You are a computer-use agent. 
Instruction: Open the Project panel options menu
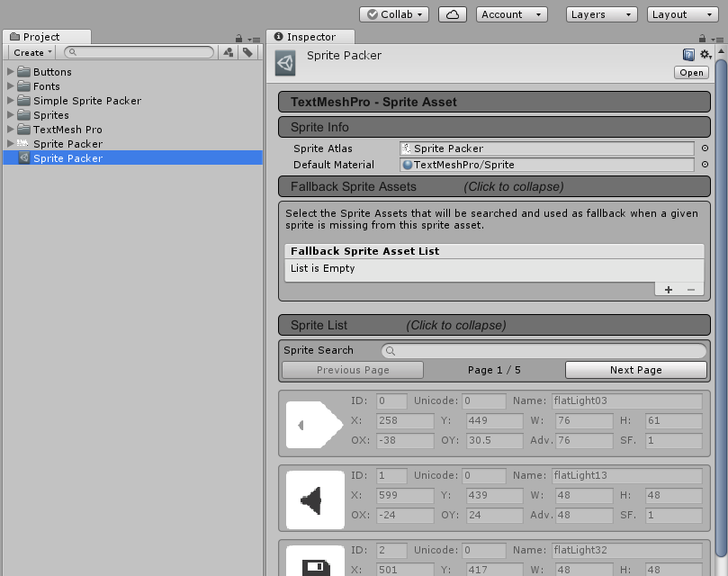[254, 40]
